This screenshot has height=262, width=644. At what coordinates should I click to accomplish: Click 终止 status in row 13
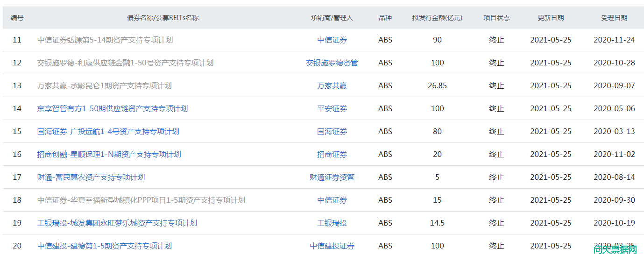(496, 86)
